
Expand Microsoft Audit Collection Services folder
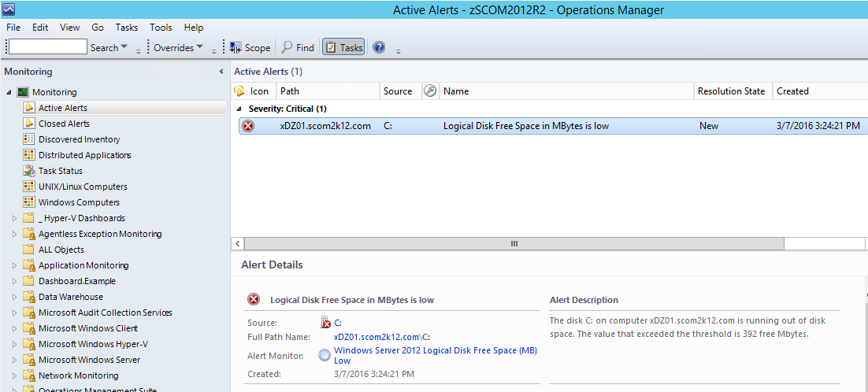pos(15,313)
